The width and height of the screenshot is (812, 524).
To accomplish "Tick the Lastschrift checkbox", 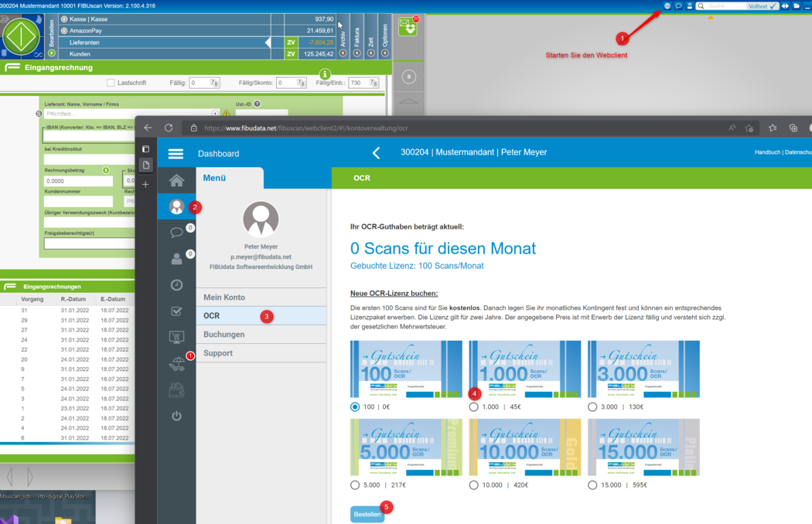I will 111,83.
